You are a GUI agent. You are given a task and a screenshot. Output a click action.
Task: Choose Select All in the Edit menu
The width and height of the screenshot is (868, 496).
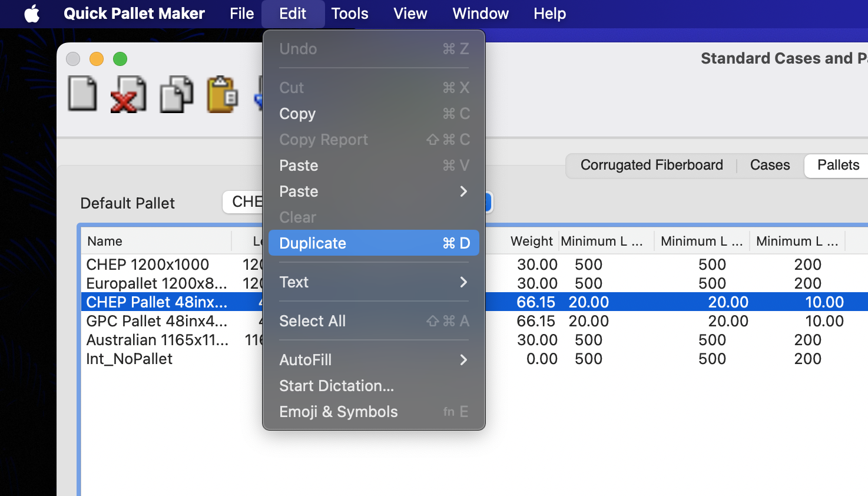[374, 321]
